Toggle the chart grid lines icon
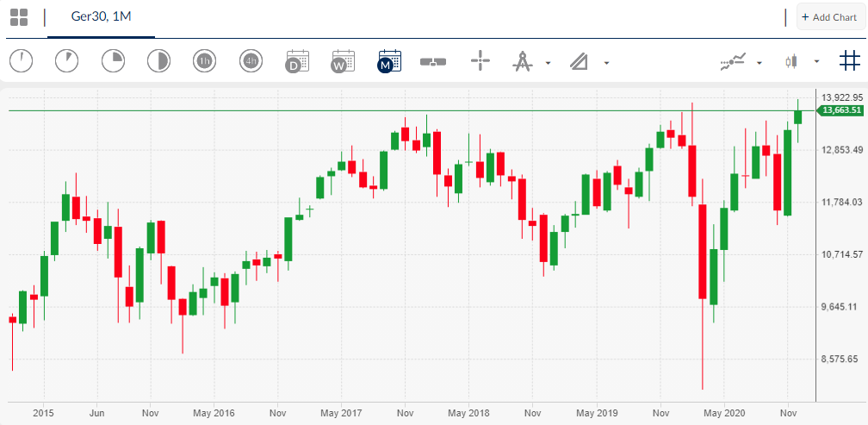The width and height of the screenshot is (868, 425). (849, 61)
